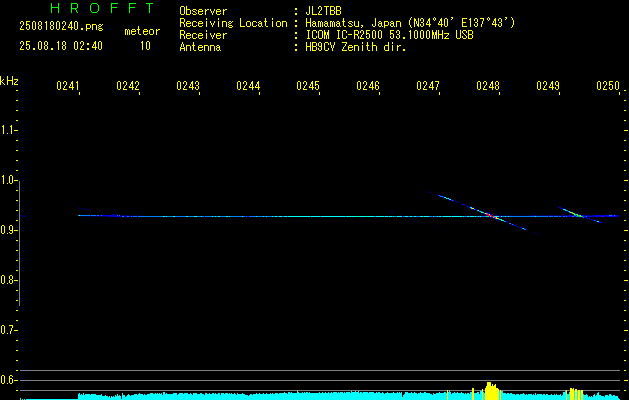Click the 0248 time axis marker

point(488,86)
